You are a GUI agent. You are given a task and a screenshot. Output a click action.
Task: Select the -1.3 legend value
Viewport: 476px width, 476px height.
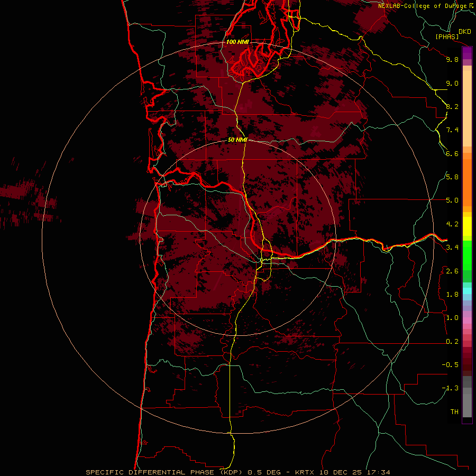pyautogui.click(x=450, y=388)
